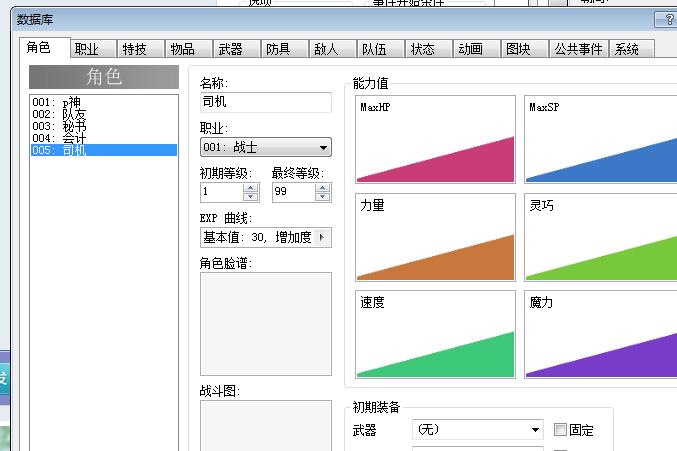The width and height of the screenshot is (677, 451).
Task: Click the 战斗图 image box
Action: pos(266,426)
